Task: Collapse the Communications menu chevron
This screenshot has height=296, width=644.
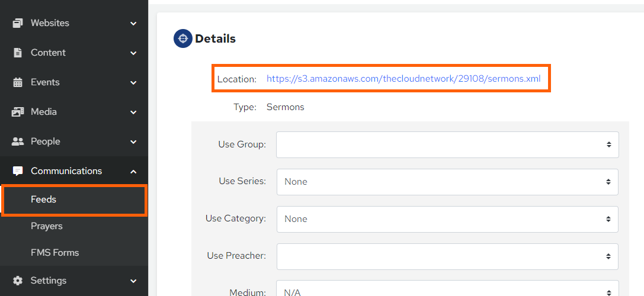Action: click(x=133, y=172)
